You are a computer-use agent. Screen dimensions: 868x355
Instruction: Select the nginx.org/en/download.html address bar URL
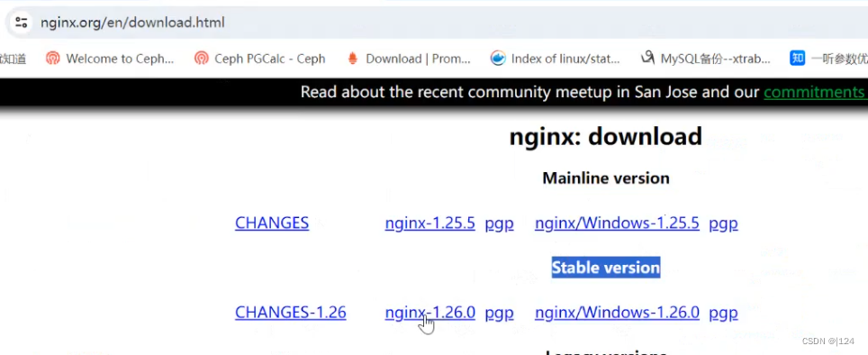tap(132, 23)
